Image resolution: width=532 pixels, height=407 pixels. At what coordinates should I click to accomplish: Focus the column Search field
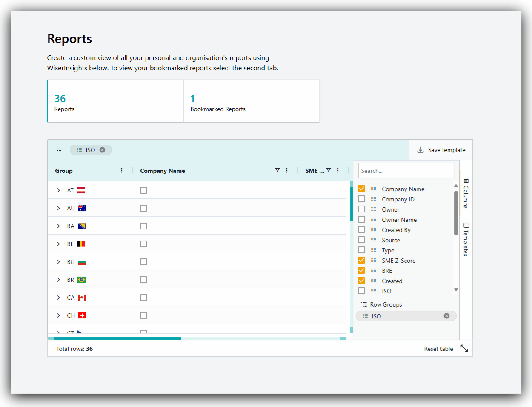coord(406,171)
